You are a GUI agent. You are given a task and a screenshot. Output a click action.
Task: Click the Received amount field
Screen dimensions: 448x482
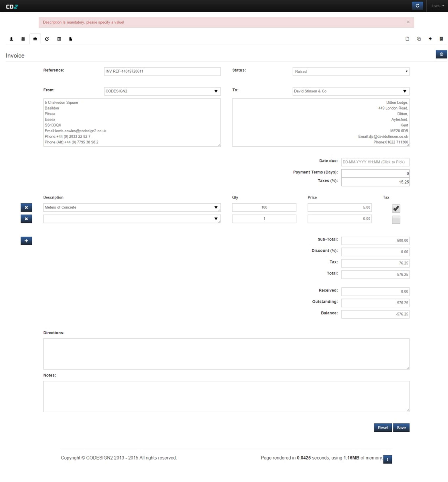click(x=375, y=292)
